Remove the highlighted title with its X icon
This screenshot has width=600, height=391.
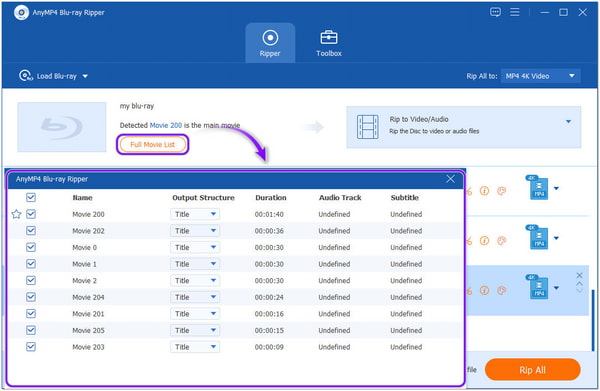[579, 275]
